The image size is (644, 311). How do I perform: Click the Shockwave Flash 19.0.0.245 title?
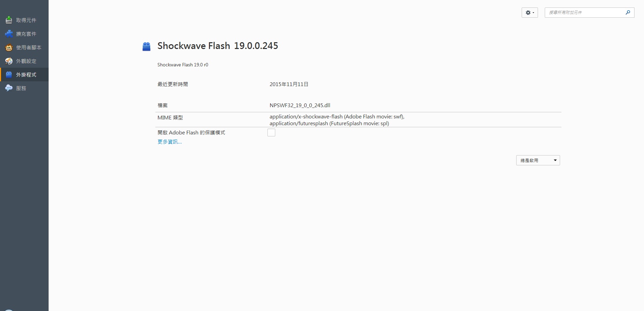(218, 46)
